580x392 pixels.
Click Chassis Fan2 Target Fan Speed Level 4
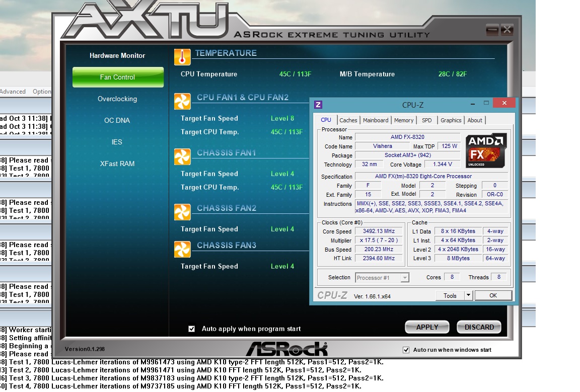[282, 229]
